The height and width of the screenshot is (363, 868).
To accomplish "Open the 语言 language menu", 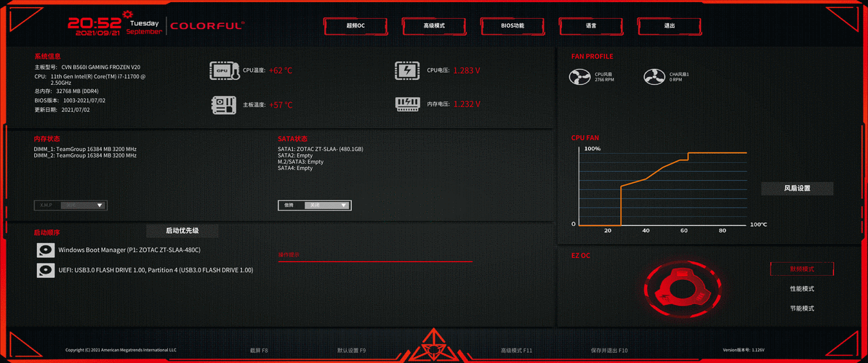I will point(590,25).
